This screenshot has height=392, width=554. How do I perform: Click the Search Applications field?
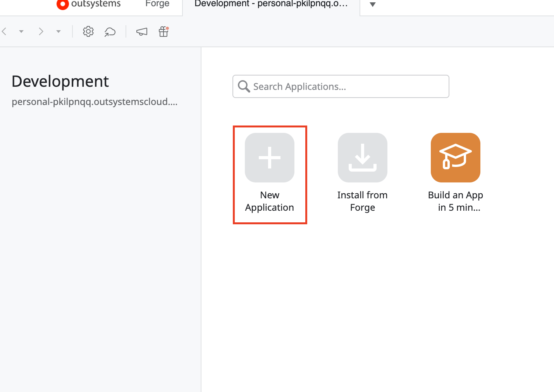point(341,86)
